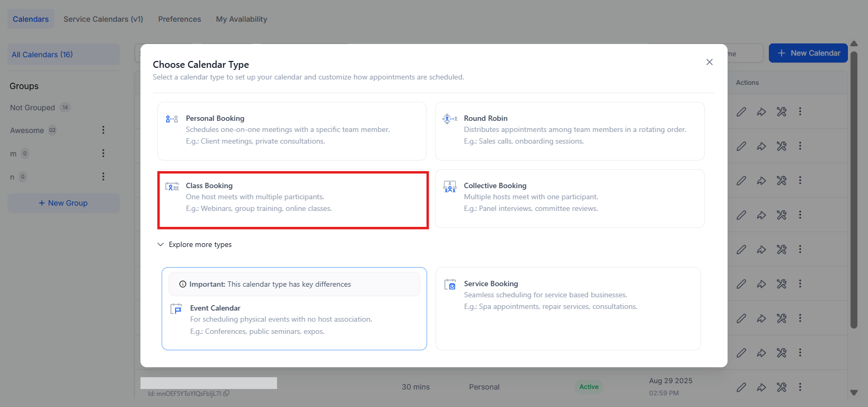Click the Collective Booking type icon

[x=449, y=187]
